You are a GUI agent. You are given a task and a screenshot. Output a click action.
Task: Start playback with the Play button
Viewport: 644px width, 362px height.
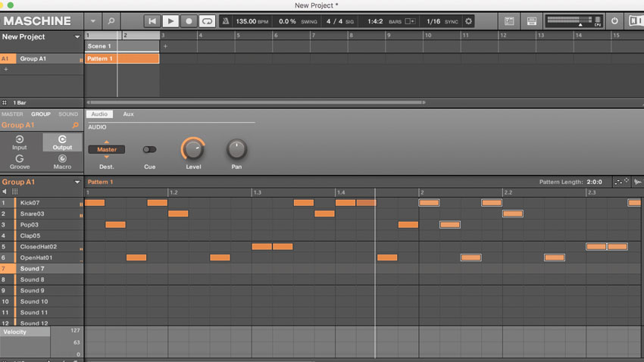170,21
